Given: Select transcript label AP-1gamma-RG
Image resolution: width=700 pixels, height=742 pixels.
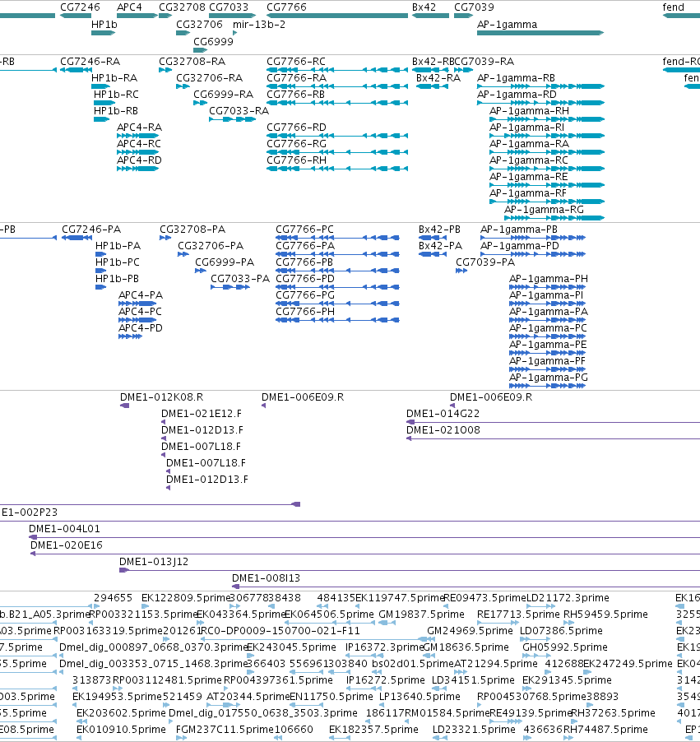Looking at the screenshot, I should [x=544, y=210].
